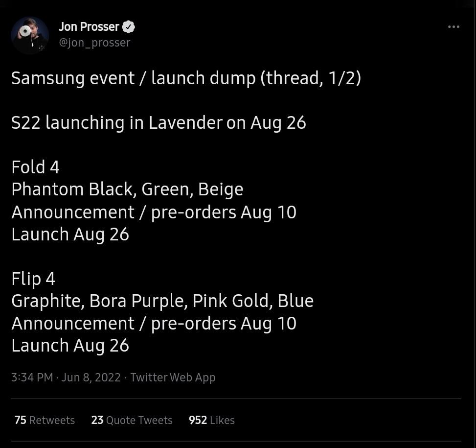Viewport: 476px width, 448px height.
Task: Click the 'Phantom Black, Green, Beige' line
Action: pos(127,189)
